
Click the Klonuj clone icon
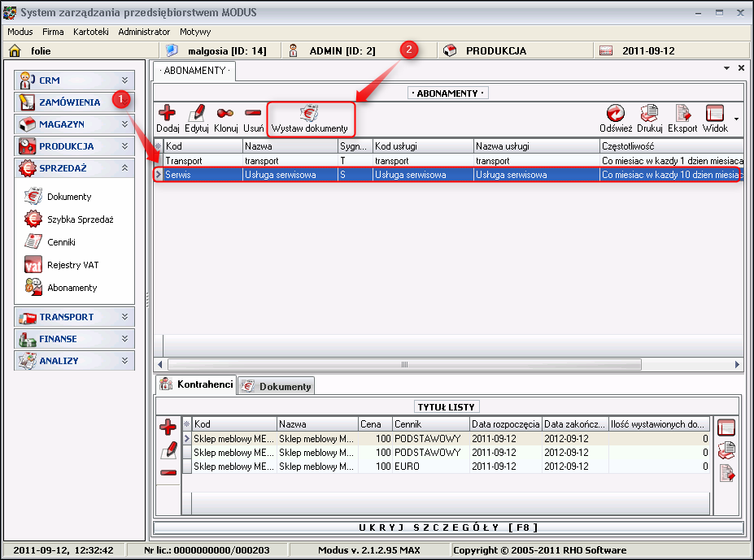coord(225,114)
